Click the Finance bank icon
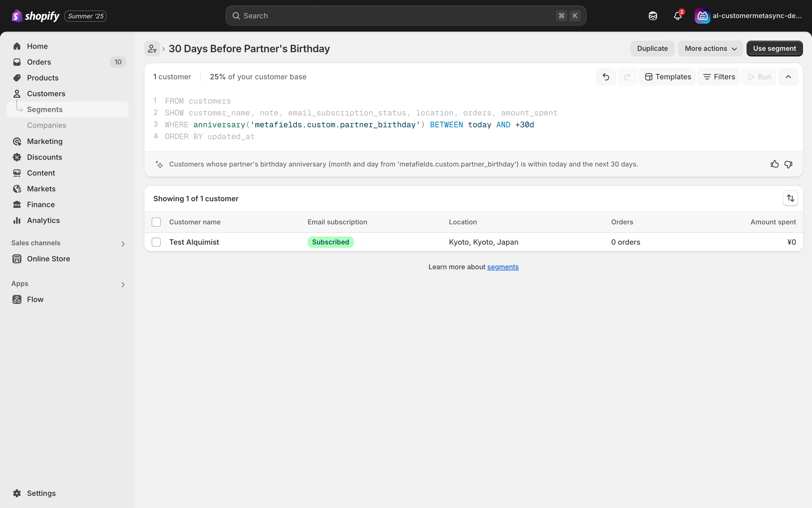Image resolution: width=812 pixels, height=508 pixels. (x=17, y=204)
